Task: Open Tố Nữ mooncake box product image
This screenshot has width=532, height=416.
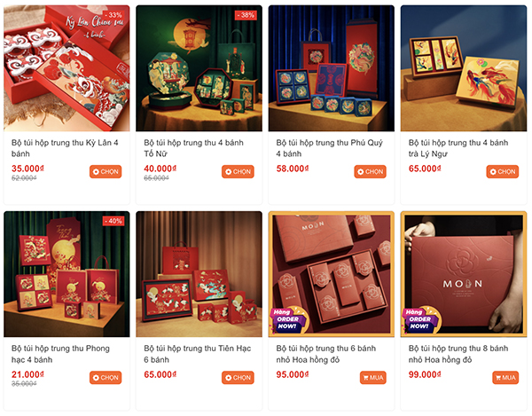Action: [x=199, y=68]
